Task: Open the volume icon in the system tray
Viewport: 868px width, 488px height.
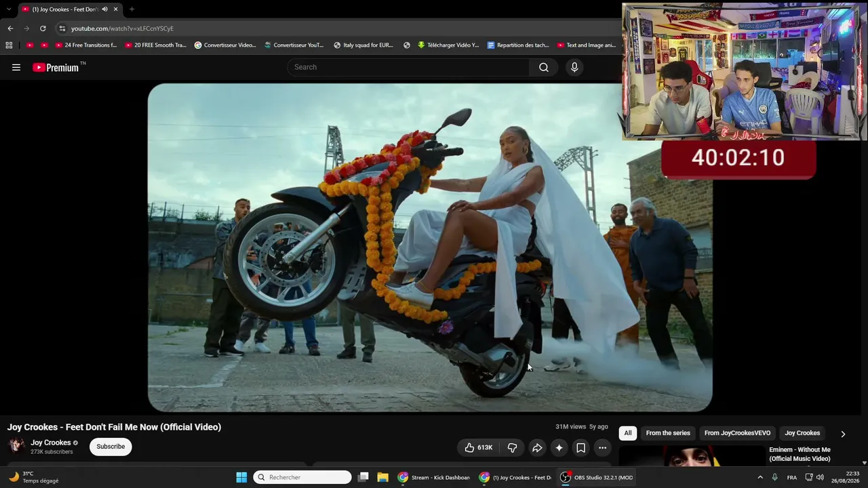Action: 820,477
